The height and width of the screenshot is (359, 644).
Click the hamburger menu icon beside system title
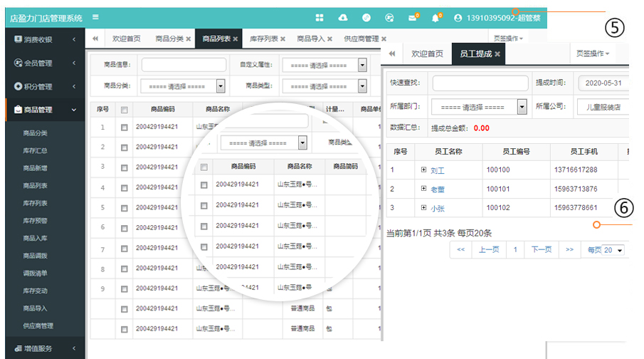tap(95, 17)
